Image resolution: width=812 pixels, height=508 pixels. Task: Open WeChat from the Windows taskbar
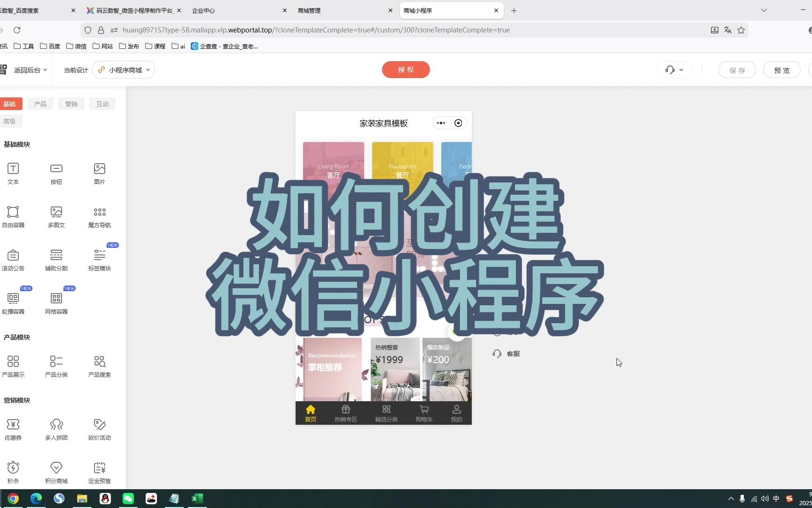pos(128,499)
